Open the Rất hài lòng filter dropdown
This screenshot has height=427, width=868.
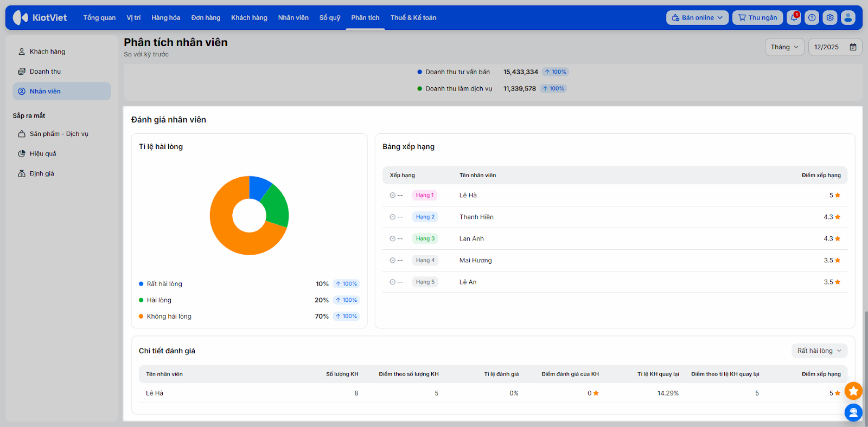819,351
